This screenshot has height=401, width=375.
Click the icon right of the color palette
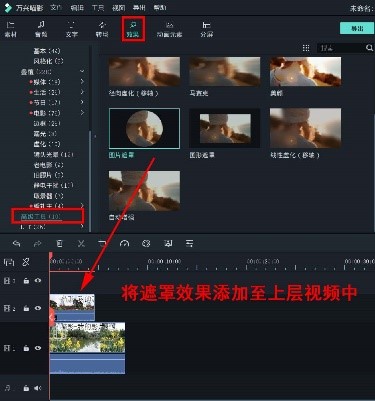168,244
